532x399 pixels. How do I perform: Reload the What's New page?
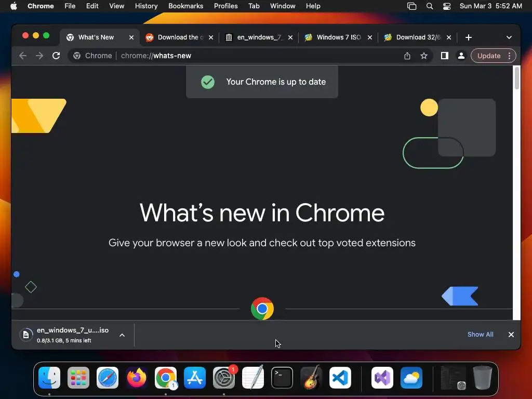click(56, 56)
